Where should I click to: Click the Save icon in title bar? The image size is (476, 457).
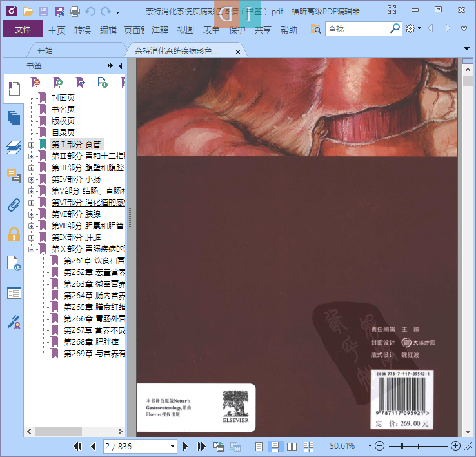coord(44,12)
